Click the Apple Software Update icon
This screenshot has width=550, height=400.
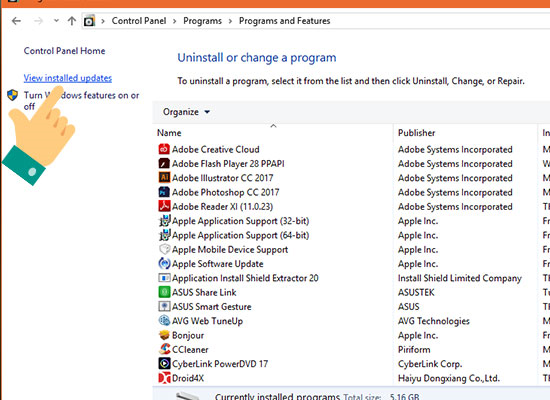coord(164,264)
